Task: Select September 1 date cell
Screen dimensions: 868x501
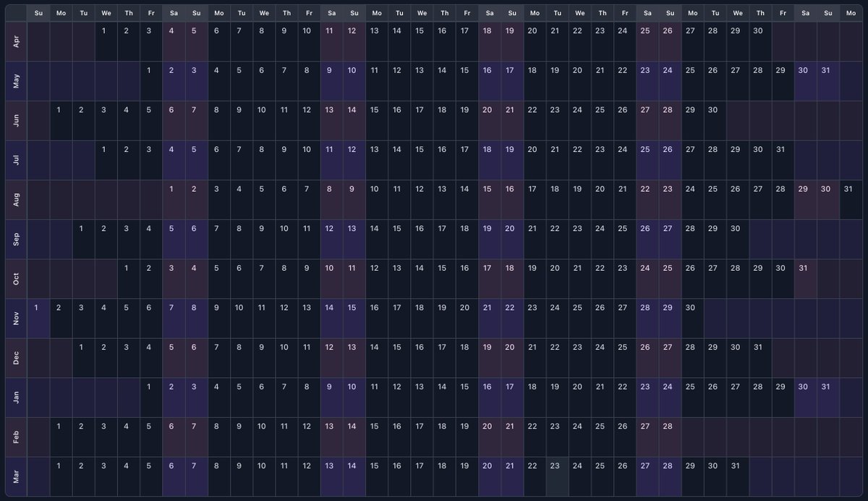Action: tap(84, 239)
